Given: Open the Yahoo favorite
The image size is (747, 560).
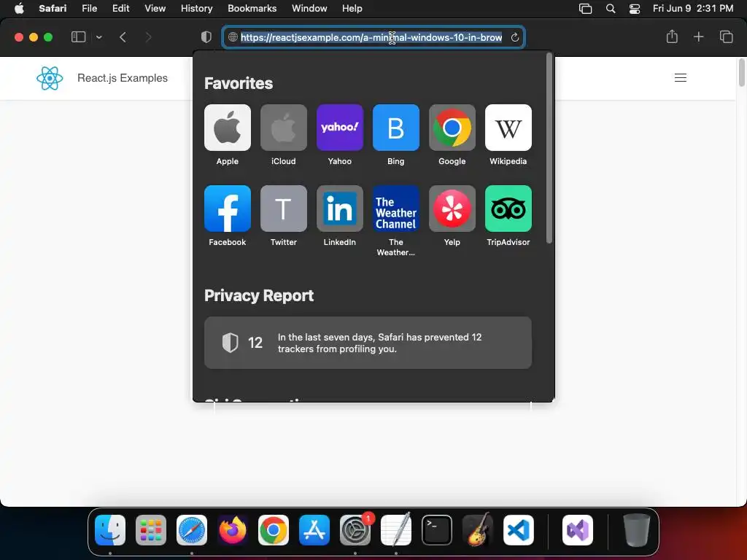Looking at the screenshot, I should coord(340,128).
